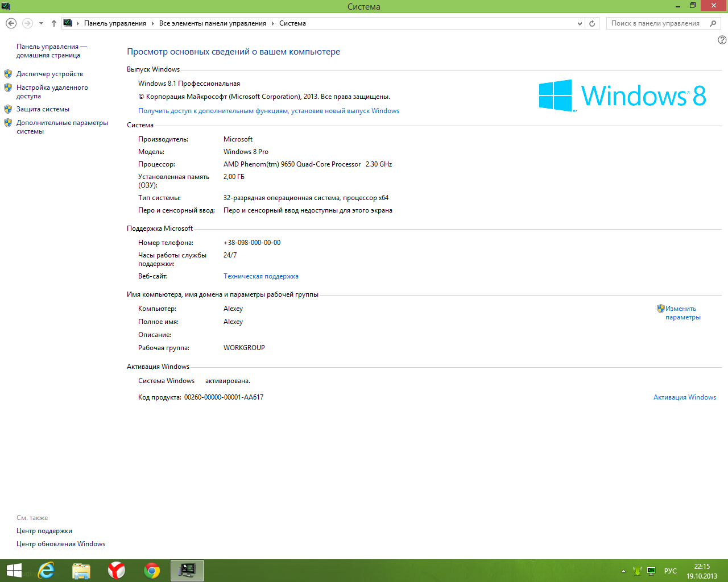Open 'Активация Windows' link
The height and width of the screenshot is (582, 728).
coord(685,397)
